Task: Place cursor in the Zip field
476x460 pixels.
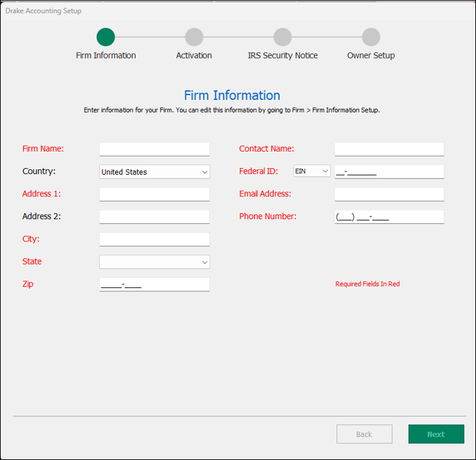Action: coord(154,285)
